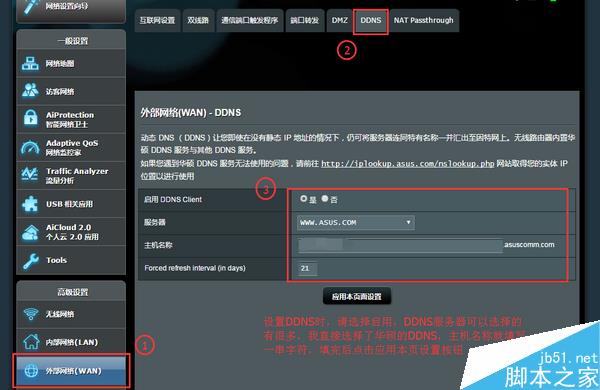Image resolution: width=600 pixels, height=390 pixels.
Task: Open the AiProtection lock icon
Action: 30,118
